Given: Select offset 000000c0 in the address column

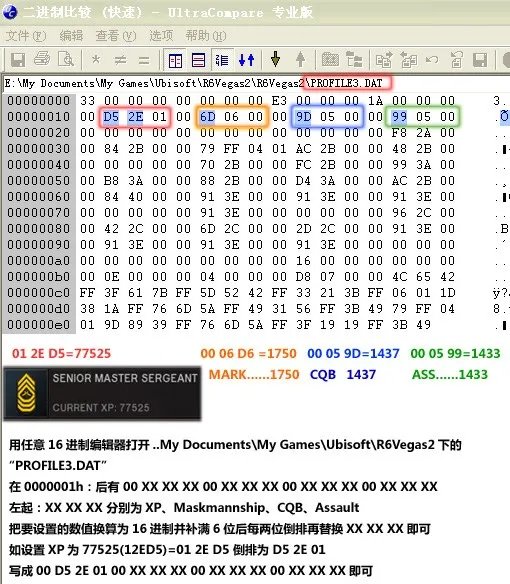Looking at the screenshot, I should [39, 293].
